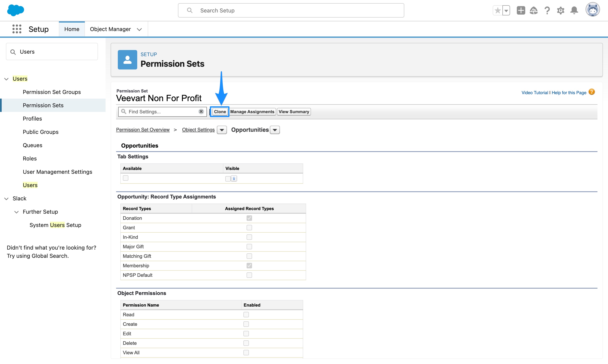The image size is (608, 364).
Task: Open the Help question mark icon
Action: 547,10
